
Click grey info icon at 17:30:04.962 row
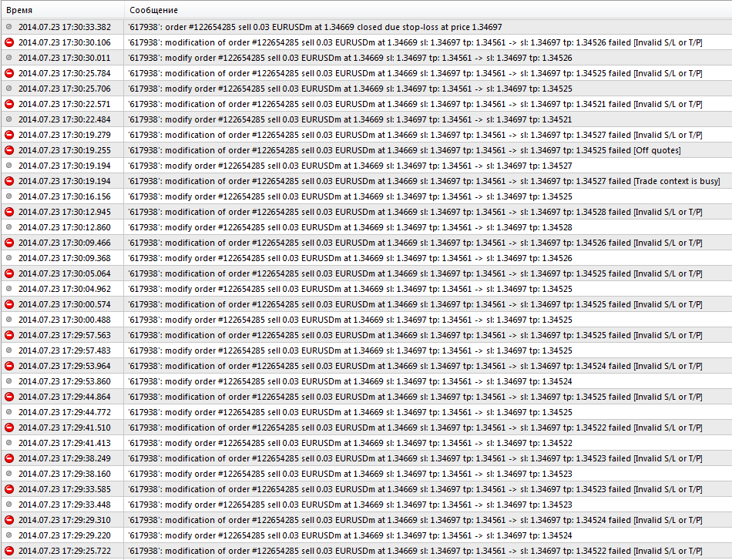pos(9,289)
